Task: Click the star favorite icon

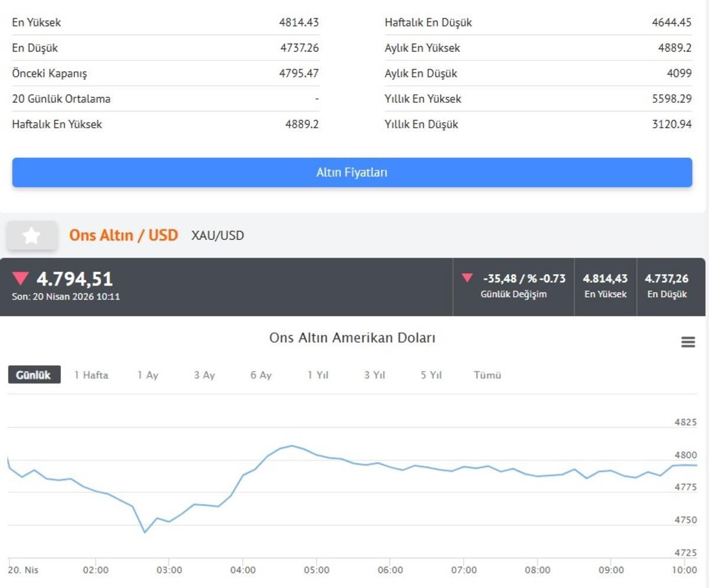Action: [32, 236]
